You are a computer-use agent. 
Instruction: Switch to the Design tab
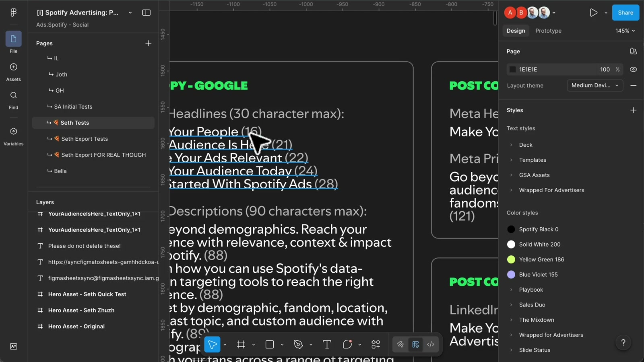click(x=516, y=31)
